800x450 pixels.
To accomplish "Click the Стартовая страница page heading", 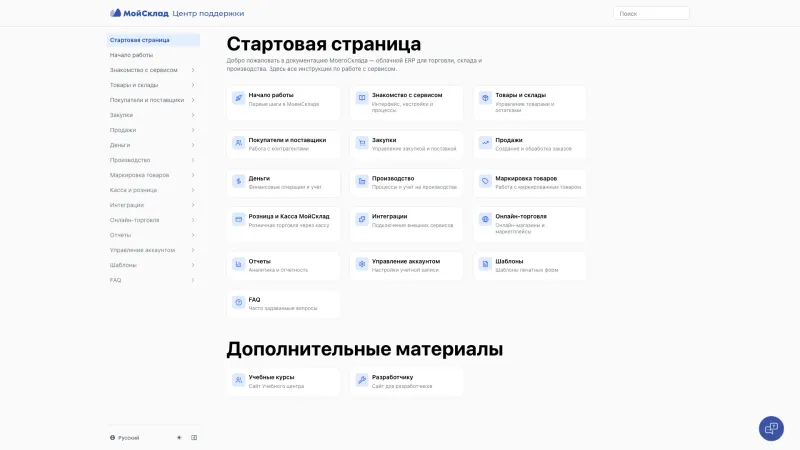I will pyautogui.click(x=324, y=44).
